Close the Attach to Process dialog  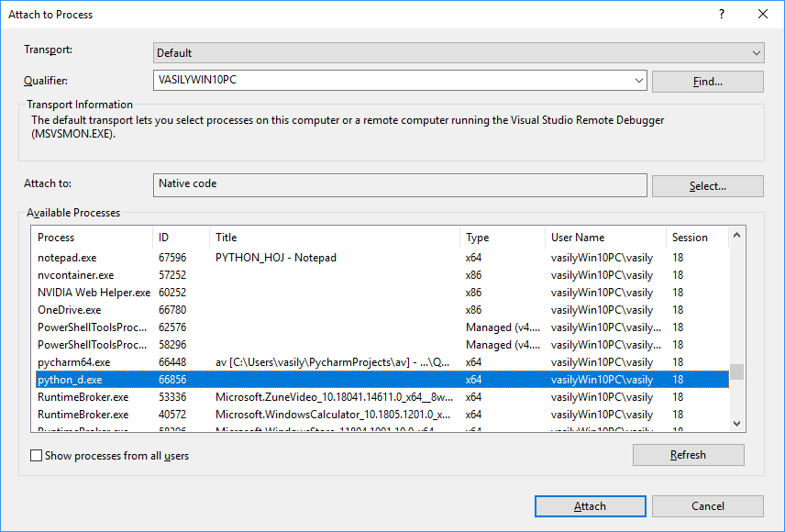point(763,14)
